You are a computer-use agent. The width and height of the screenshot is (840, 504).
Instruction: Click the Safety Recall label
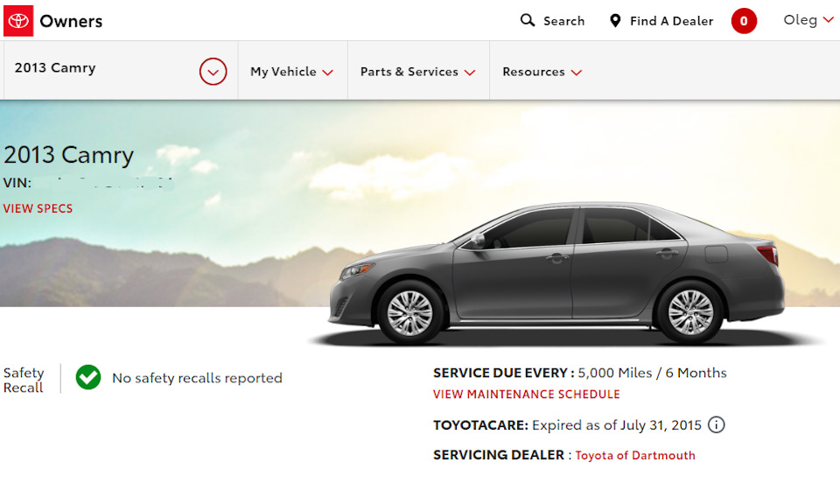(x=24, y=380)
